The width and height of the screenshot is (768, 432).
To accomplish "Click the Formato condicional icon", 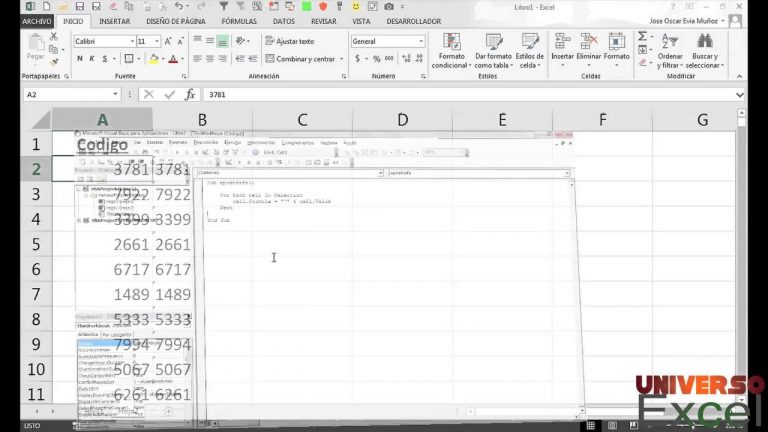I will click(x=450, y=42).
